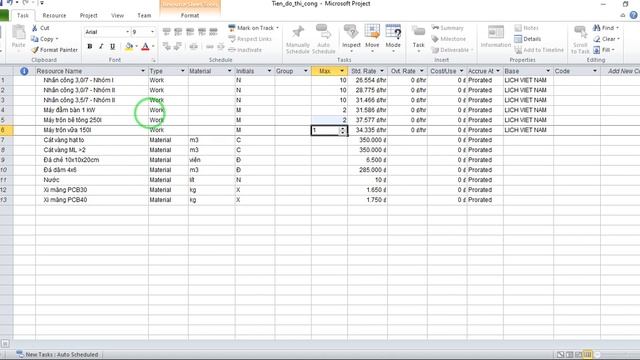
Task: Toggle Italic formatting
Action: [x=101, y=47]
